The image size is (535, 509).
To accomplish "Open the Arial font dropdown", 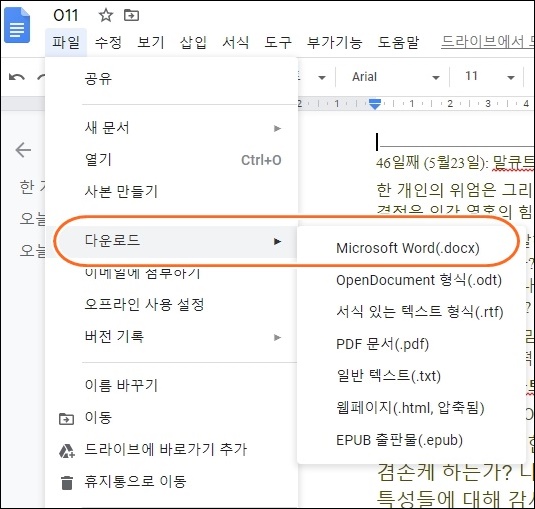I will pyautogui.click(x=395, y=77).
